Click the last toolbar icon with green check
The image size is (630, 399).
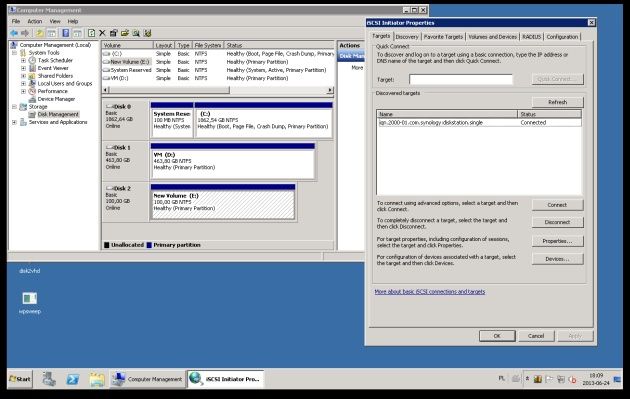click(147, 33)
